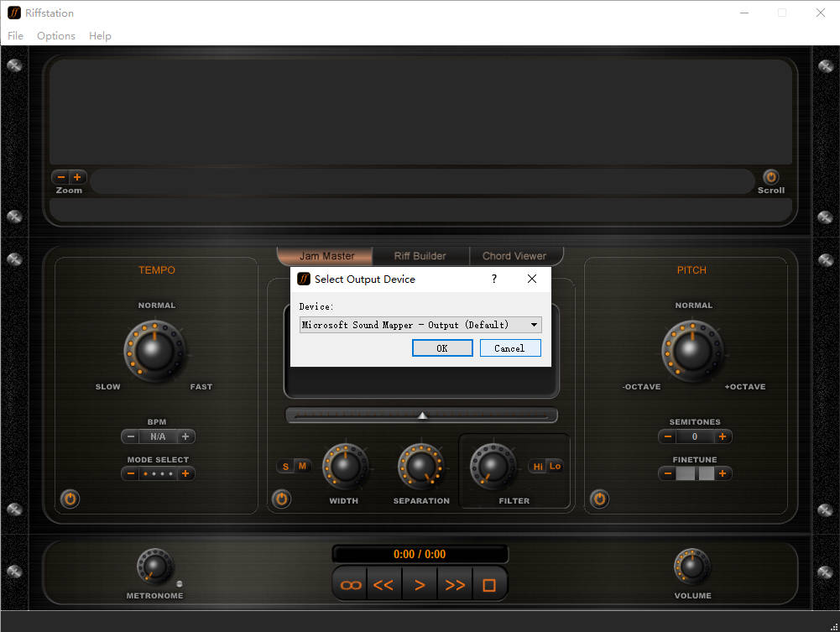Switch to the Jam Master tab
Image resolution: width=840 pixels, height=632 pixels.
coord(326,256)
